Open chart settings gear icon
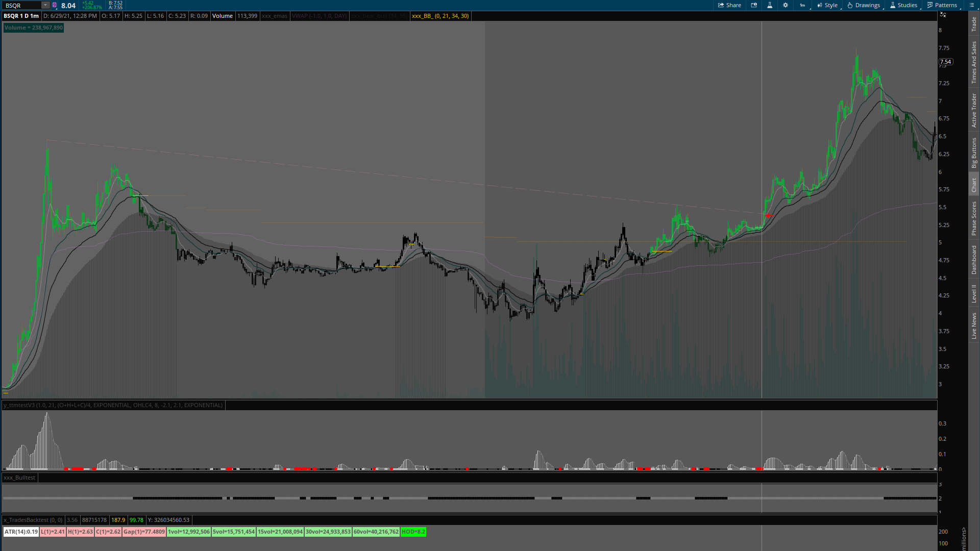This screenshot has width=980, height=551. pos(786,5)
